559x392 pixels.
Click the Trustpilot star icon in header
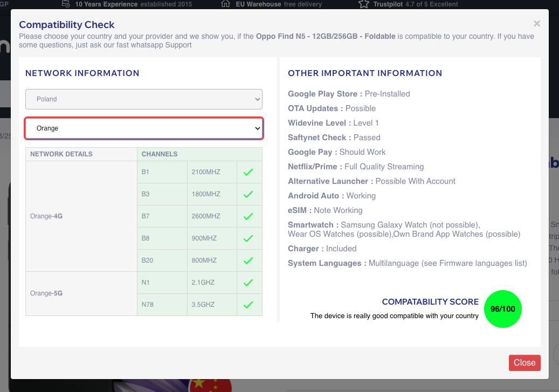[x=363, y=4]
